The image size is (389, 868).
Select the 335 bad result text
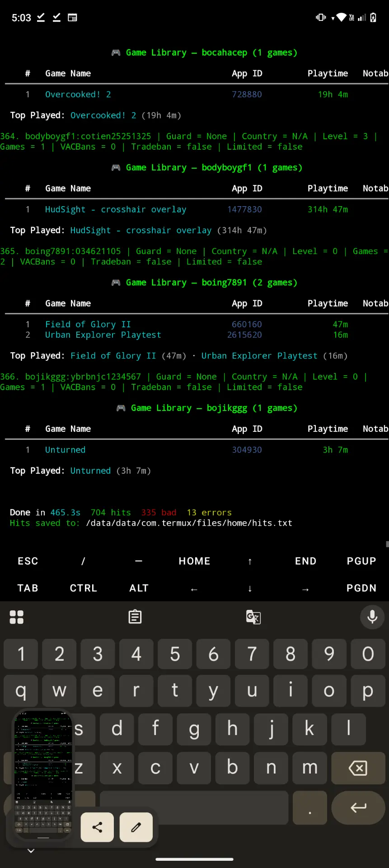click(x=159, y=513)
